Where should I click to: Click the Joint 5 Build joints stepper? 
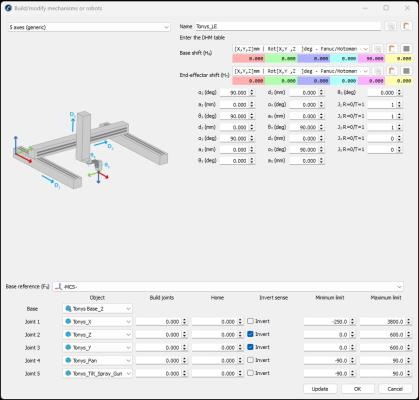pyautogui.click(x=184, y=374)
